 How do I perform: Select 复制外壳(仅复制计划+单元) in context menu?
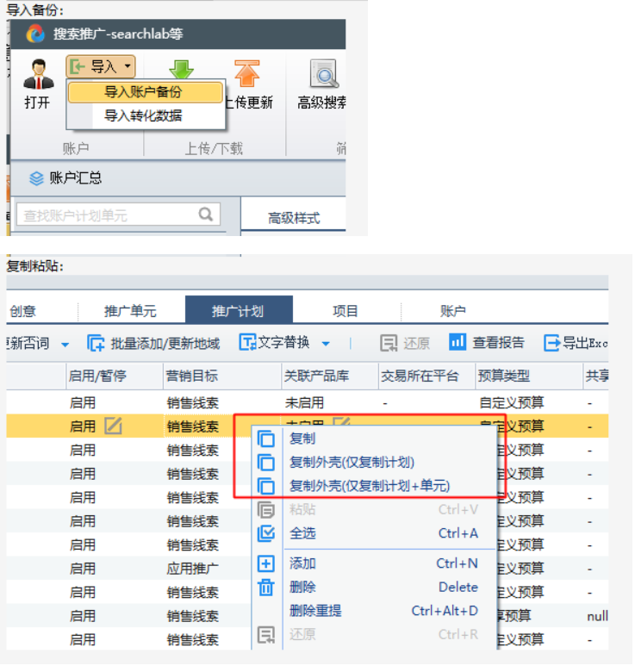click(x=369, y=486)
